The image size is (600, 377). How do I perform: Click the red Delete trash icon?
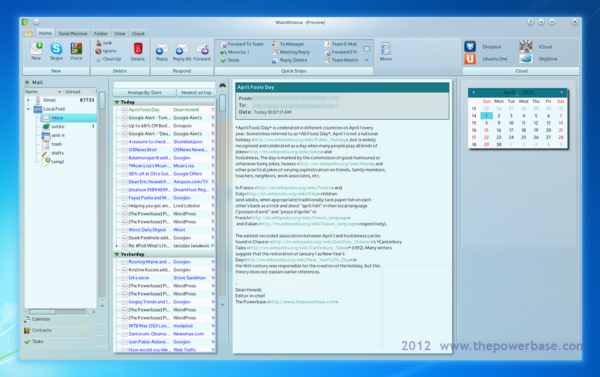(138, 49)
